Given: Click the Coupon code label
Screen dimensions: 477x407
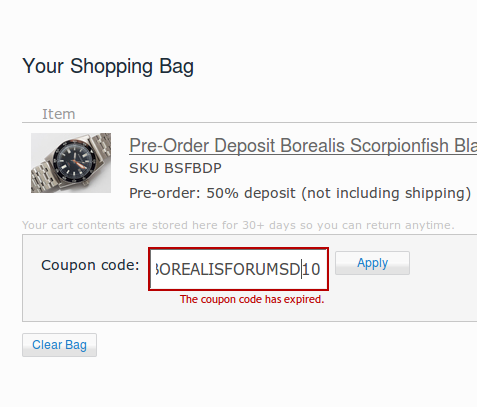Looking at the screenshot, I should pos(90,265).
